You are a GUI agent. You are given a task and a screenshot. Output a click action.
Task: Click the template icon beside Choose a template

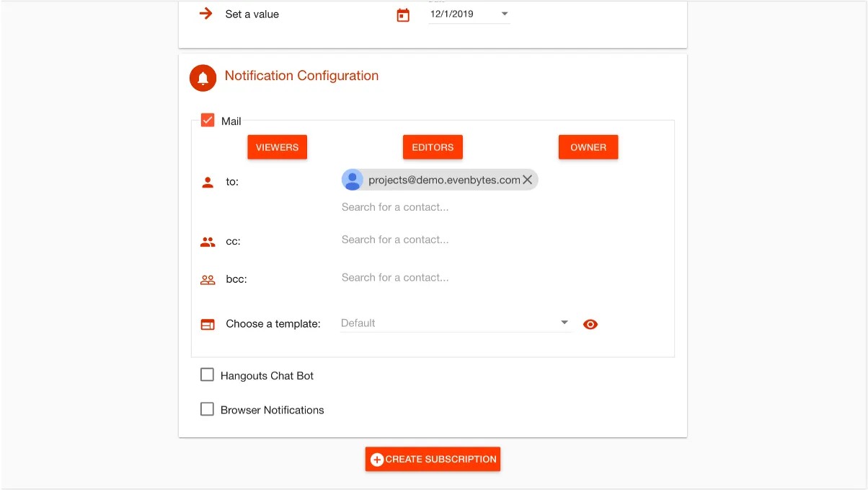pos(208,325)
